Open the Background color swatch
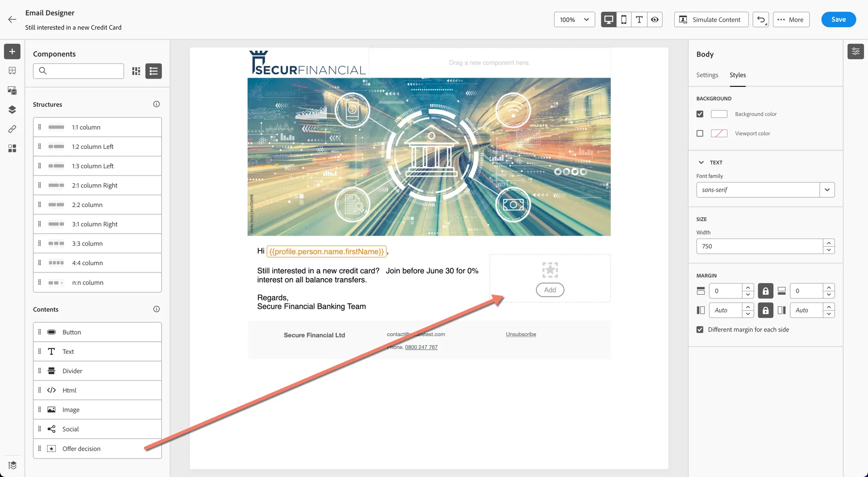Image resolution: width=868 pixels, height=477 pixels. [x=719, y=114]
